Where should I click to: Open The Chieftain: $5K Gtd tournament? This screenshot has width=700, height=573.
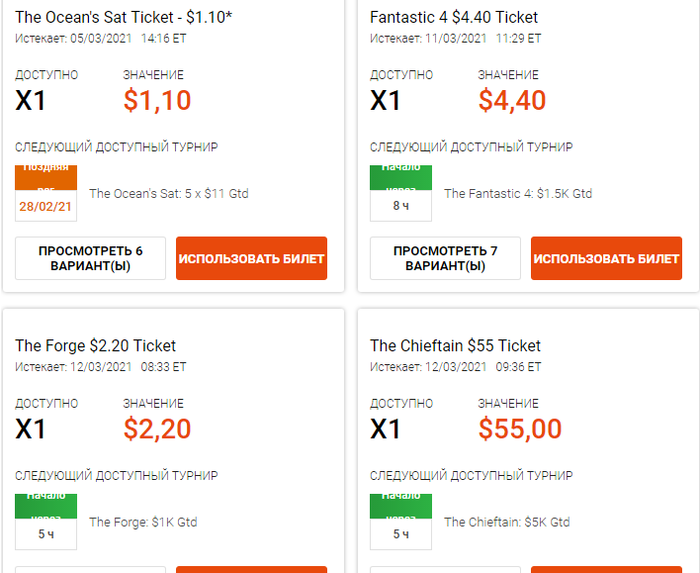[x=506, y=522]
